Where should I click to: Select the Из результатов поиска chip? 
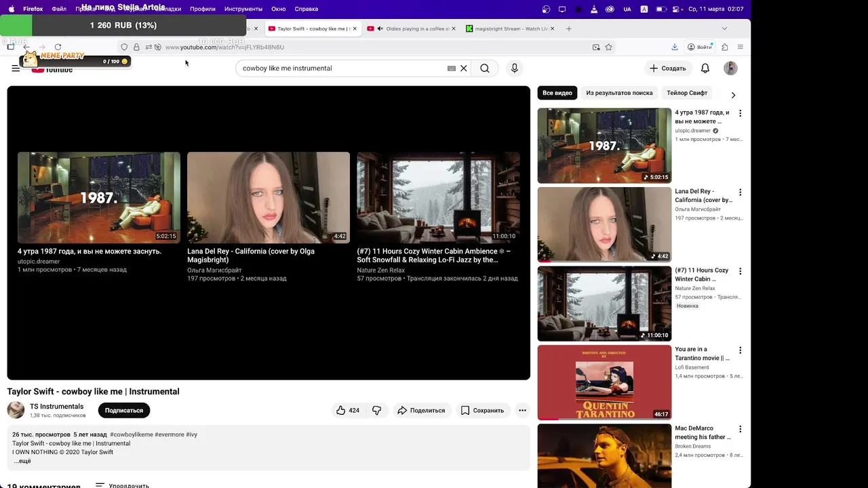(x=619, y=93)
